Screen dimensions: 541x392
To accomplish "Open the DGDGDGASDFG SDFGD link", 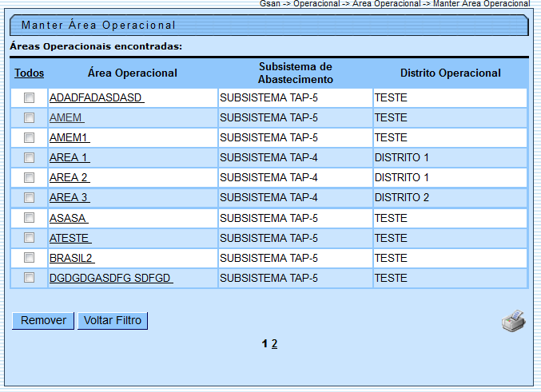I will click(x=111, y=278).
